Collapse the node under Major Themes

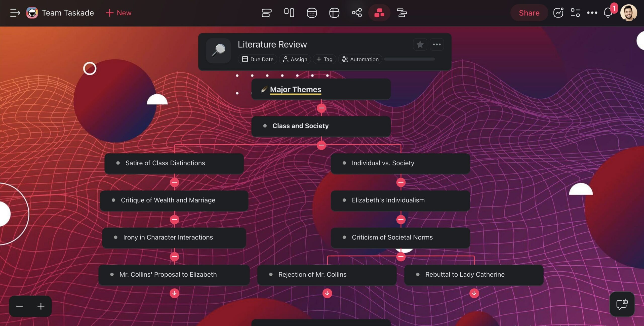tap(321, 108)
